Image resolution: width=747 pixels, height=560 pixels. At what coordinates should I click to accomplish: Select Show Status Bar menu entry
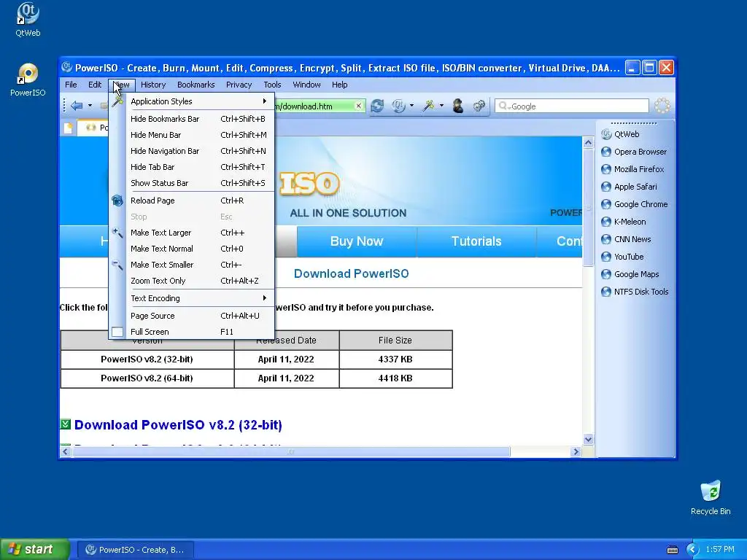192,183
